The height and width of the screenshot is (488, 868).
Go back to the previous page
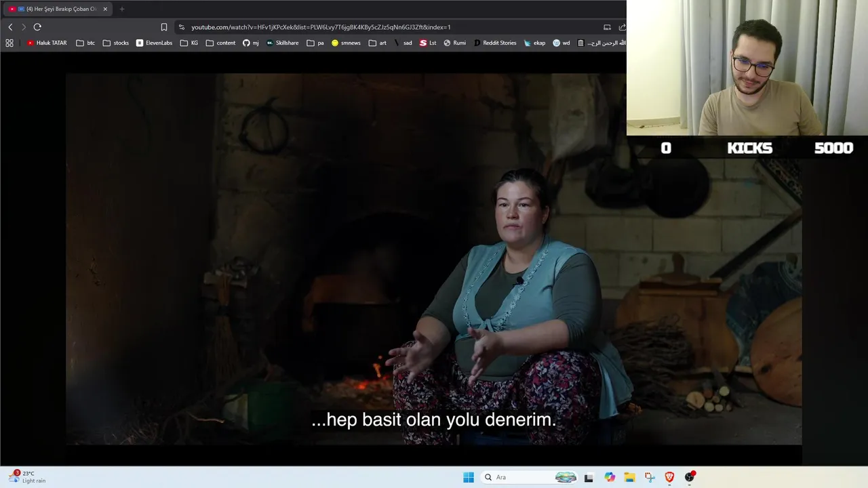[x=10, y=27]
